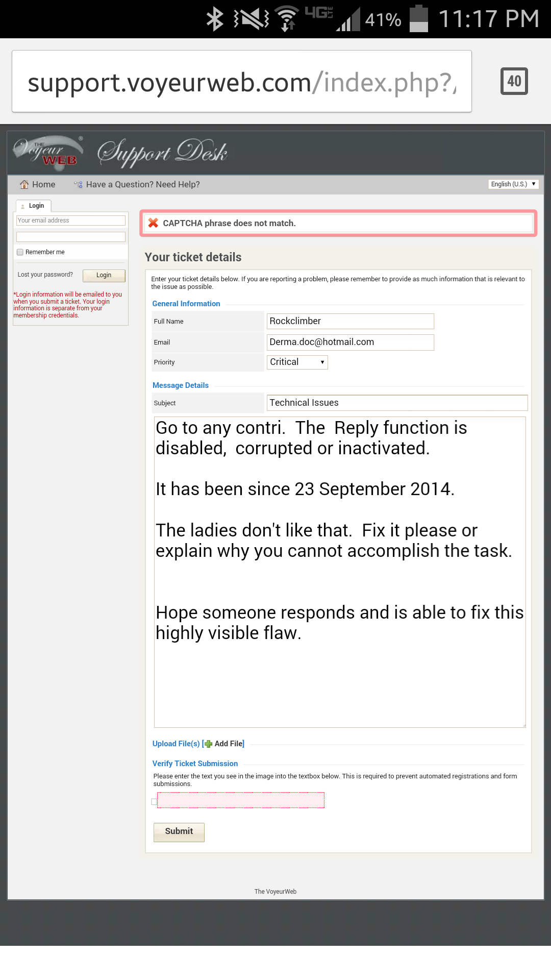Click the red login information notice text

tap(68, 305)
